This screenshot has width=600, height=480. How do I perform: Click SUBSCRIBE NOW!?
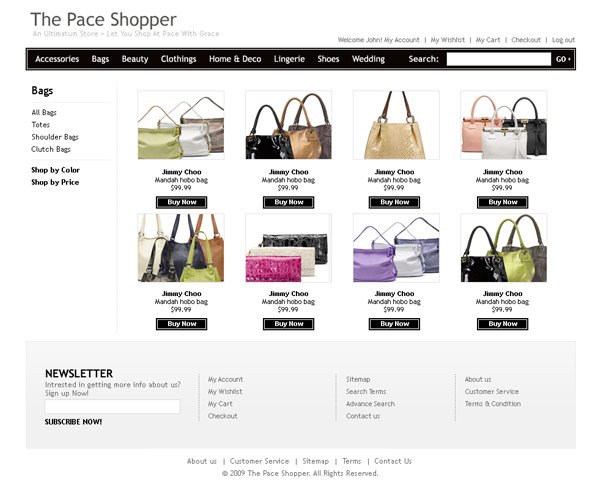tap(73, 422)
